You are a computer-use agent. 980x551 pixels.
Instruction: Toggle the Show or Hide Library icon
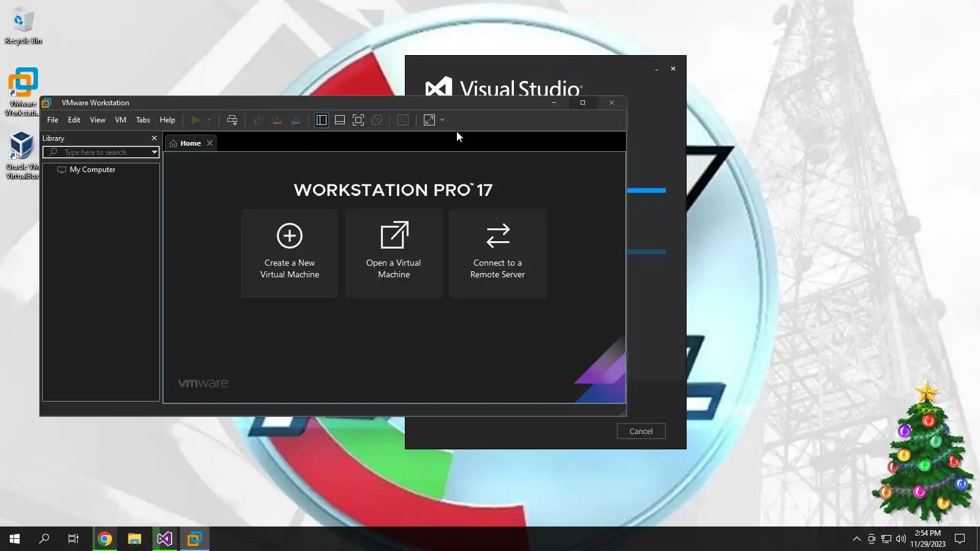pos(322,120)
